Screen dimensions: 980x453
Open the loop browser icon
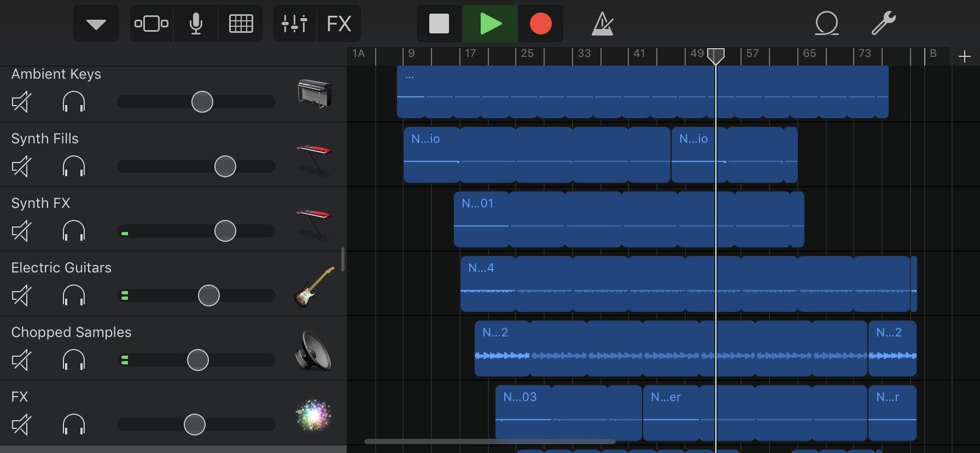(x=827, y=24)
